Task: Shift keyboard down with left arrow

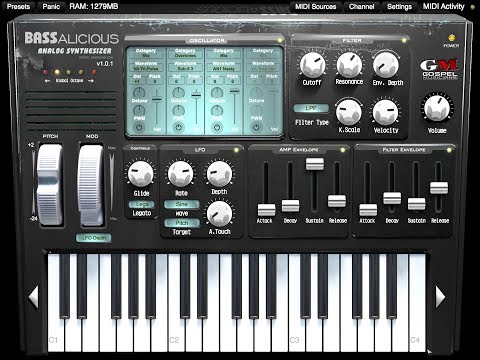Action: point(33,296)
